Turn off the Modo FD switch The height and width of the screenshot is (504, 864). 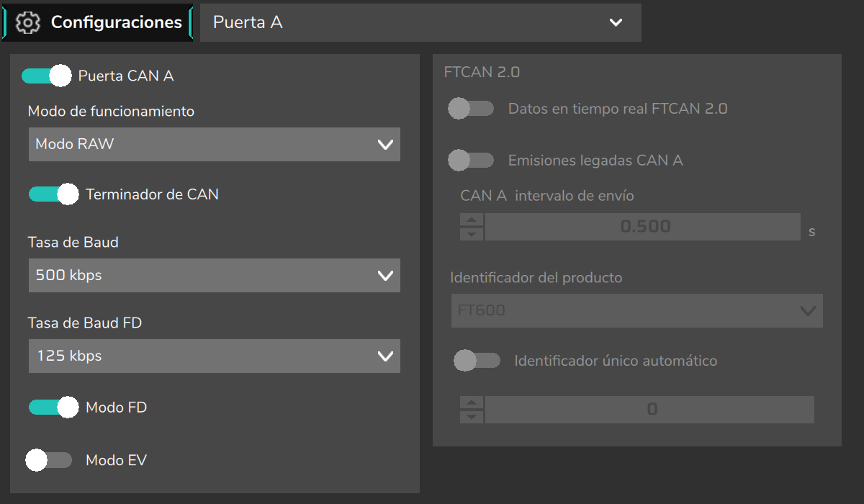pos(54,407)
